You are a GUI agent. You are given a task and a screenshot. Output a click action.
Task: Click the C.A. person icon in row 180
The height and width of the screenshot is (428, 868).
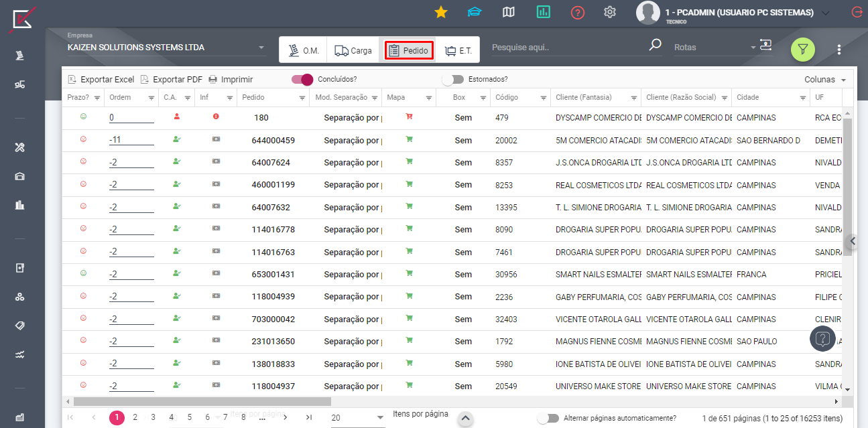[x=177, y=117]
